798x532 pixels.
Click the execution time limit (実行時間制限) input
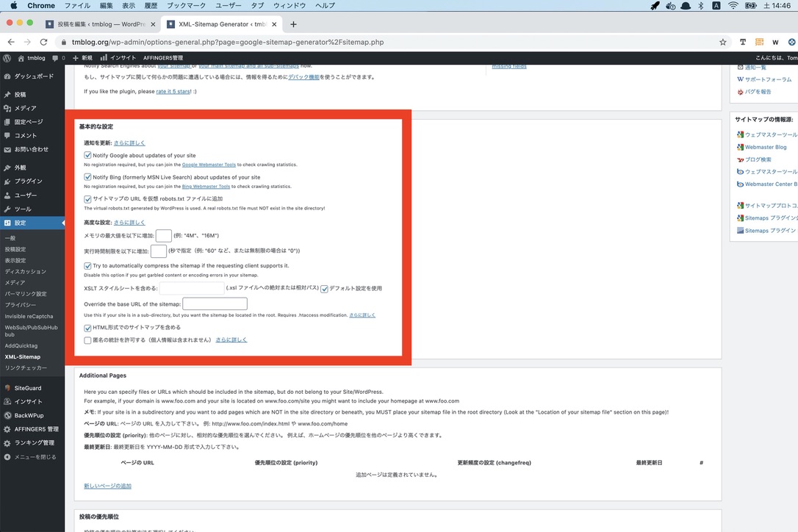[159, 251]
